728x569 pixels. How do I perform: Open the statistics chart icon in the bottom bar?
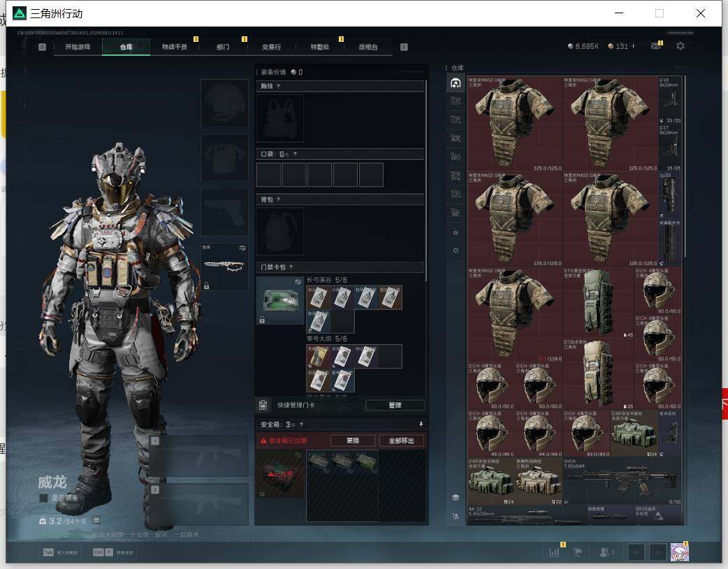pyautogui.click(x=554, y=552)
